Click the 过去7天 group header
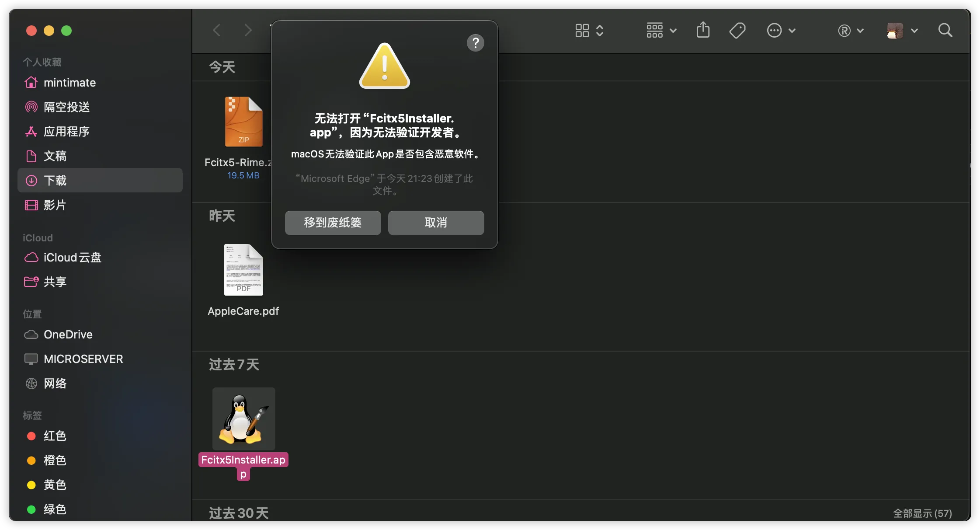 point(234,364)
